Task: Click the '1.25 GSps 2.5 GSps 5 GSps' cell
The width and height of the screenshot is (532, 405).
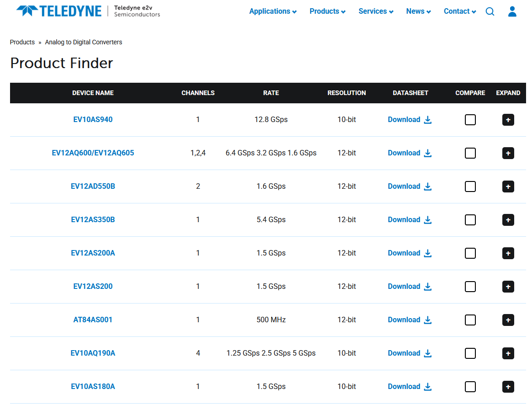Action: pos(271,353)
